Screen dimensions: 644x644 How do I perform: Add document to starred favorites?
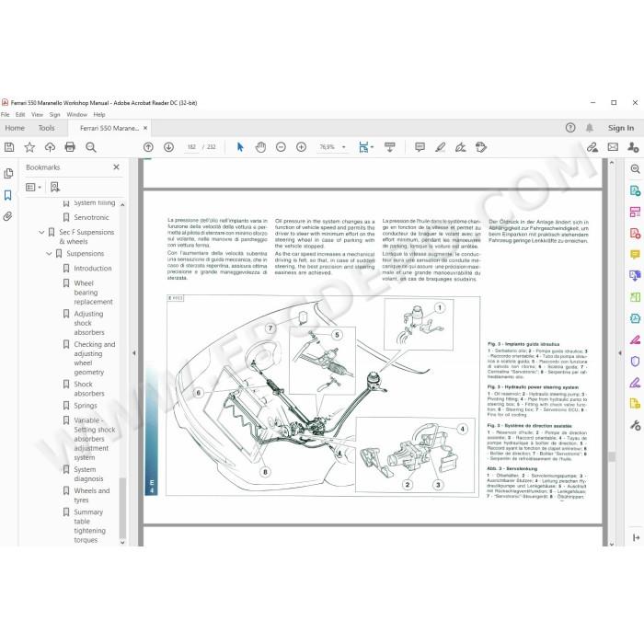29,147
